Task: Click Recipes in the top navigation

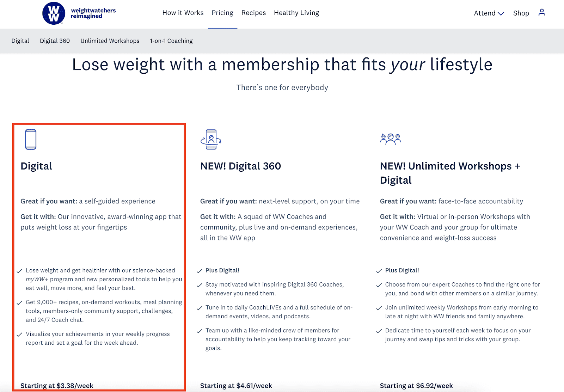Action: point(253,13)
